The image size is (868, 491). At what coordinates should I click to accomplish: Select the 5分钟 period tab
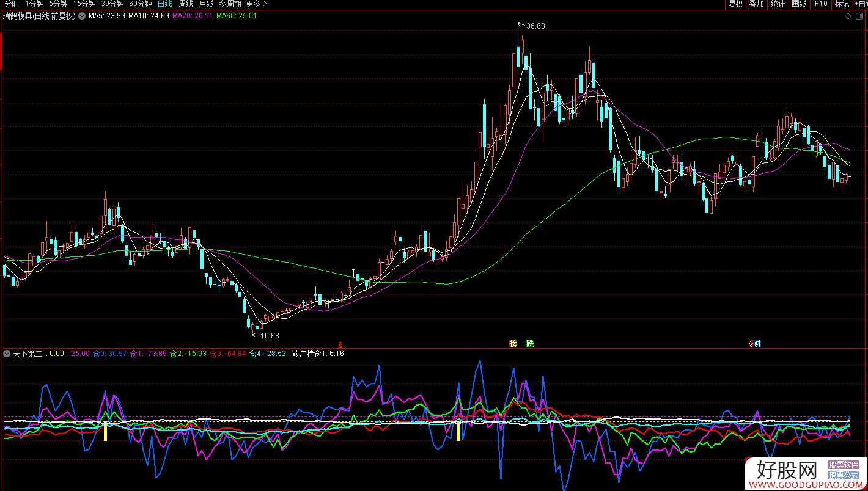[58, 4]
